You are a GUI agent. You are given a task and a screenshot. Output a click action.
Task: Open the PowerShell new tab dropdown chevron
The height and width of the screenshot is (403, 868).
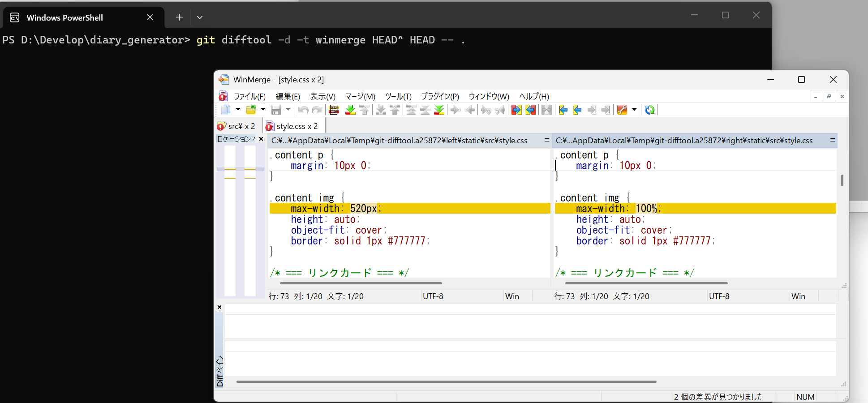pos(200,17)
